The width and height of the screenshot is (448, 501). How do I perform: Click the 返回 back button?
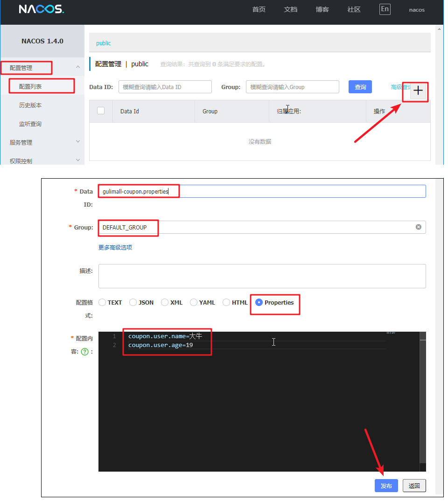[x=414, y=486]
